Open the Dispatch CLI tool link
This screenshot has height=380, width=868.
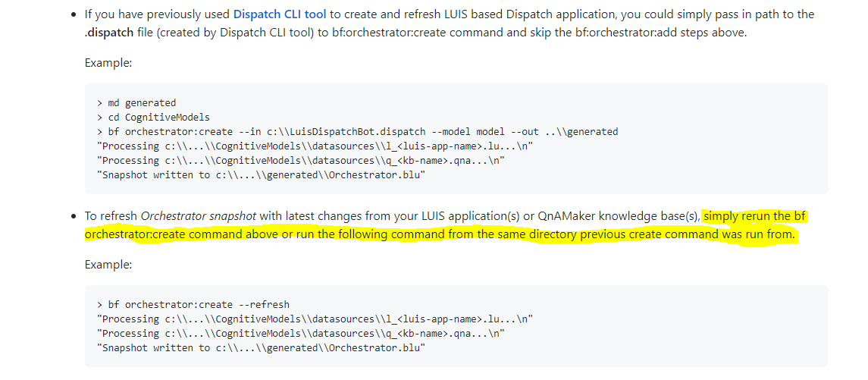point(280,14)
